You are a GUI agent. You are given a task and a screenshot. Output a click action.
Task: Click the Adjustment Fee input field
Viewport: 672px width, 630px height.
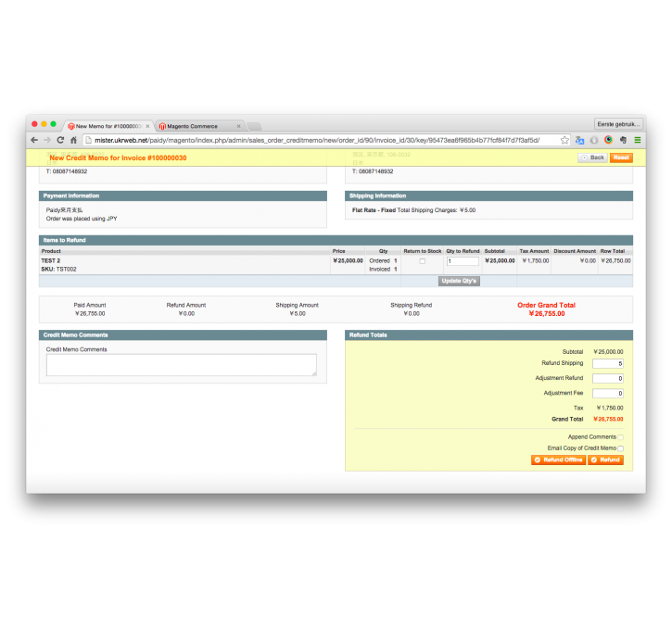pos(608,394)
